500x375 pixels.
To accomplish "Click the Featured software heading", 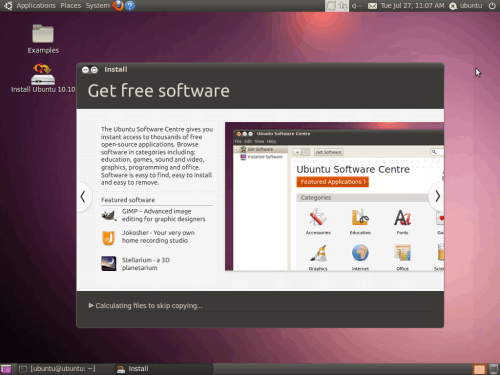I will pyautogui.click(x=128, y=200).
